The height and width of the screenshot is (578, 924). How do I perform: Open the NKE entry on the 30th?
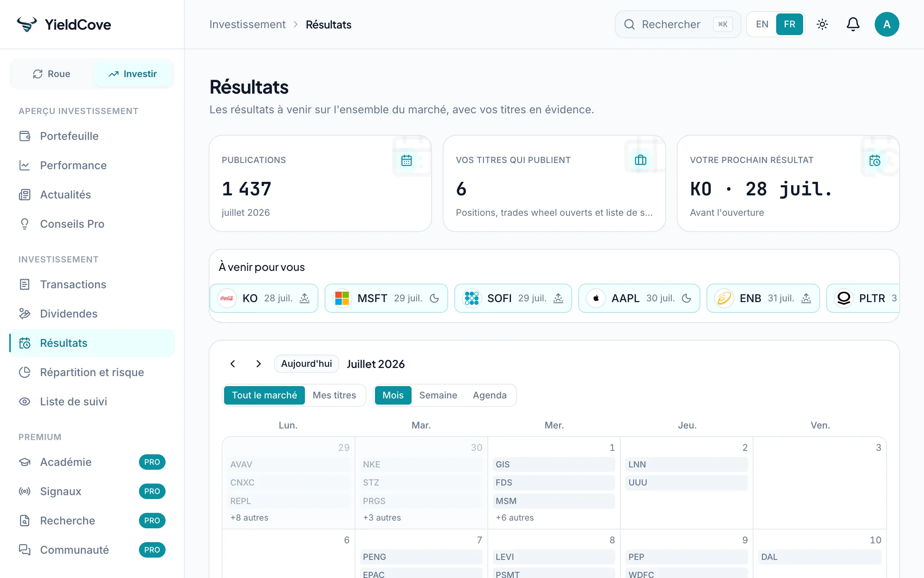coord(421,464)
